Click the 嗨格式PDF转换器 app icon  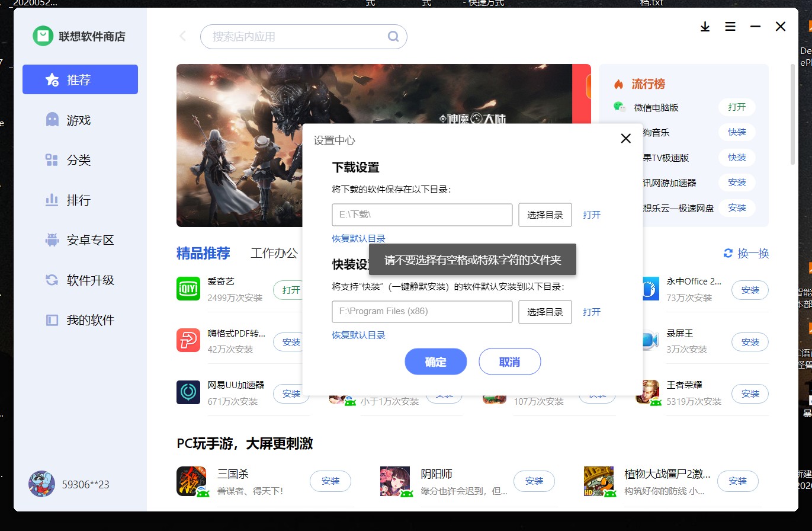point(188,340)
